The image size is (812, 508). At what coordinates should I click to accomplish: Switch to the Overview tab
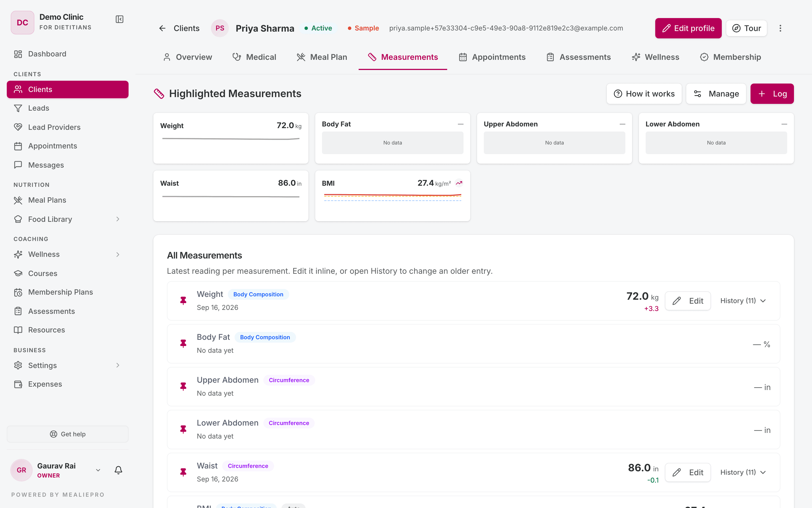point(187,57)
